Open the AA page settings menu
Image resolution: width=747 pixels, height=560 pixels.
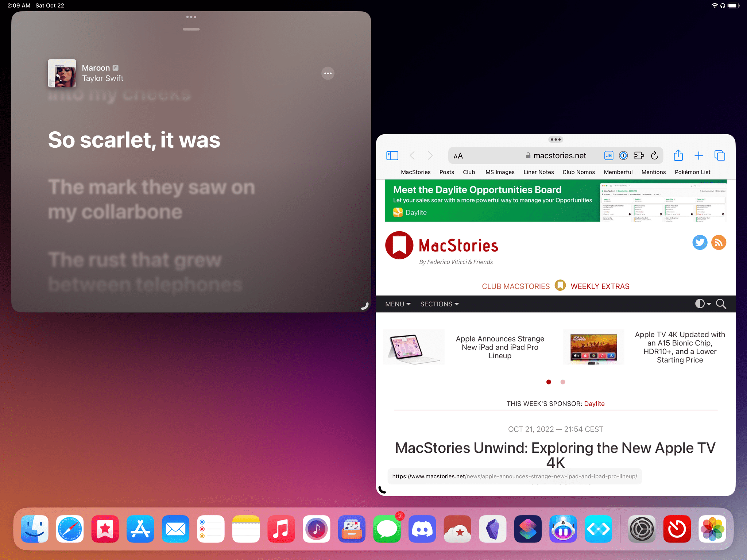click(458, 156)
